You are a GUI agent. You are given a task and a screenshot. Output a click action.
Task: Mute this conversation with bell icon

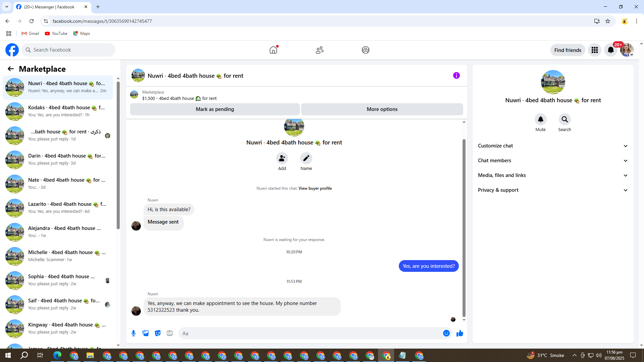click(540, 119)
